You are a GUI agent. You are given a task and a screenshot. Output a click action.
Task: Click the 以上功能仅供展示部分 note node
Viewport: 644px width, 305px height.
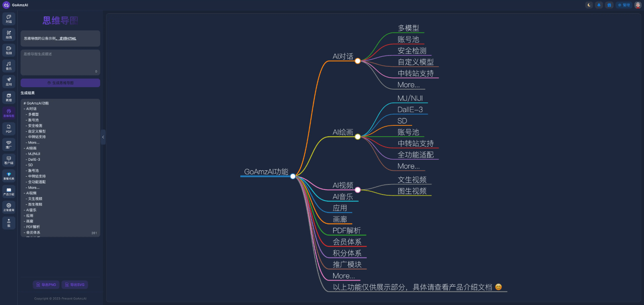(417, 287)
